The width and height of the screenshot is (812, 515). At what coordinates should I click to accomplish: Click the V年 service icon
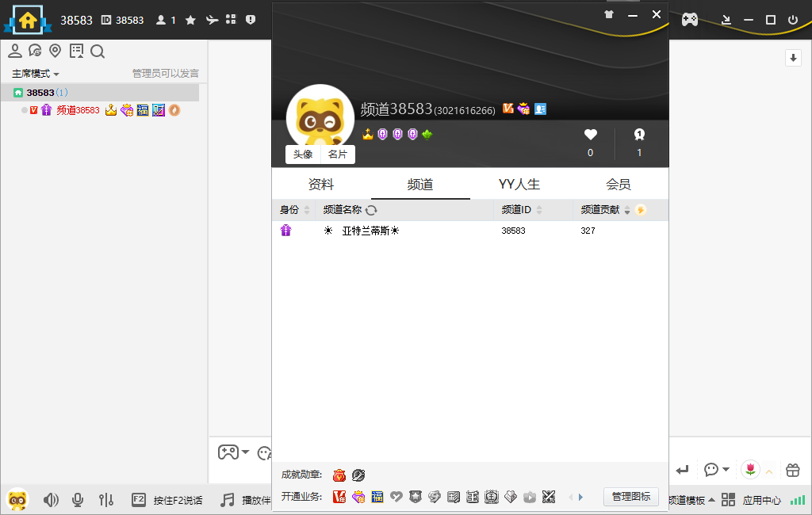(339, 497)
